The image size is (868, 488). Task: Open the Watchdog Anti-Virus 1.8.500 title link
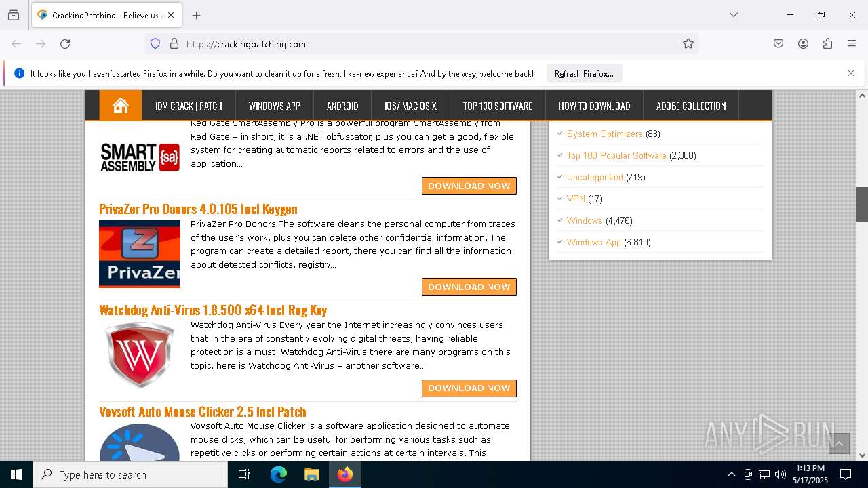(x=213, y=310)
